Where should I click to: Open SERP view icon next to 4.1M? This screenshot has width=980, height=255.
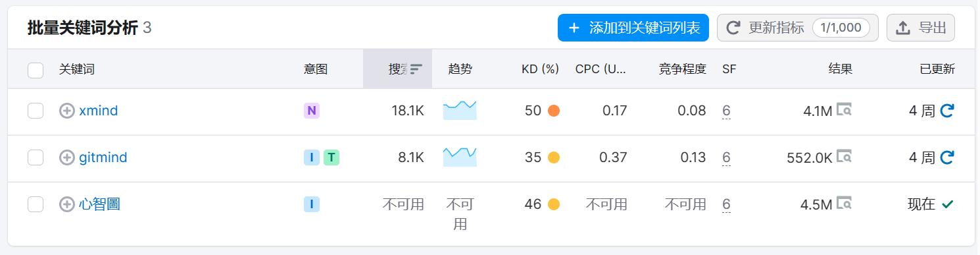pyautogui.click(x=845, y=110)
